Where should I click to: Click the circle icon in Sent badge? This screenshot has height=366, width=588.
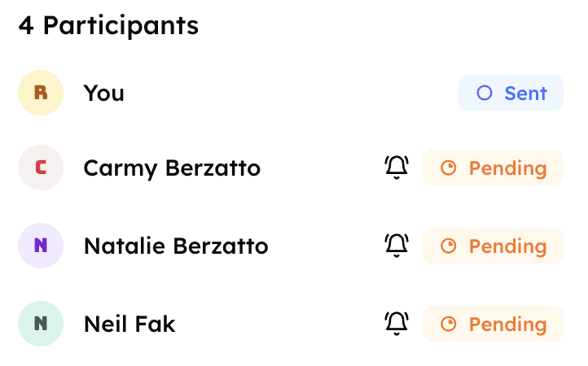coord(485,93)
